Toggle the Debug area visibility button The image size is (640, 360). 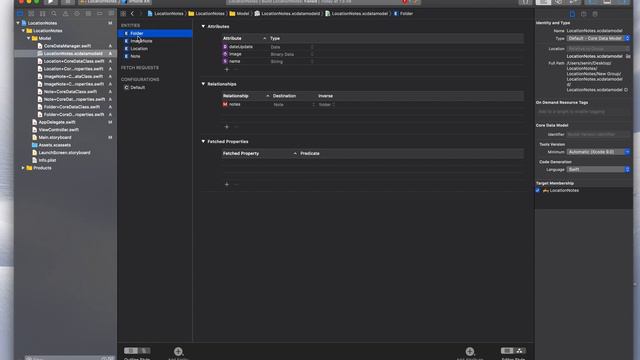tap(607, 2)
